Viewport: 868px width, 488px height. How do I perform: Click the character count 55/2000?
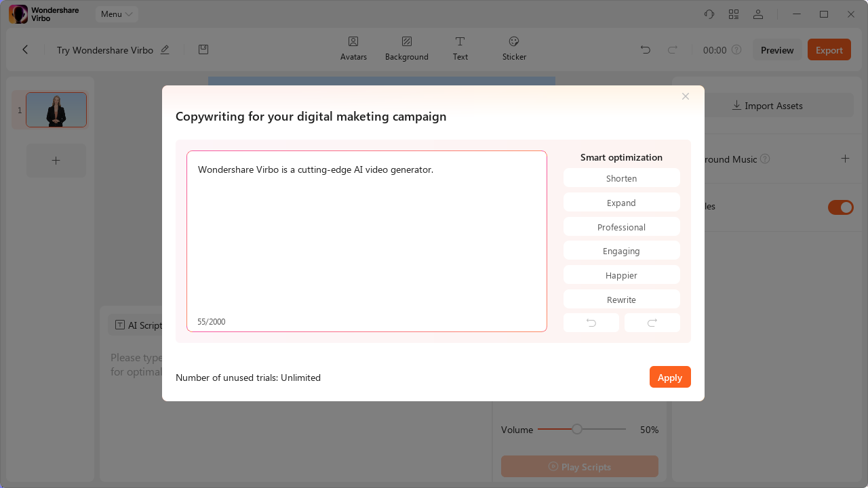[212, 321]
